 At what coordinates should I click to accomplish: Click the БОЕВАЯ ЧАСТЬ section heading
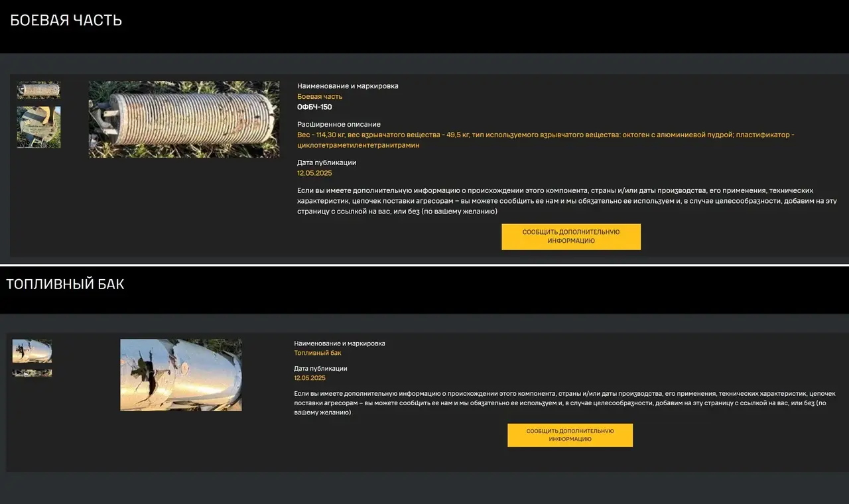pos(66,20)
